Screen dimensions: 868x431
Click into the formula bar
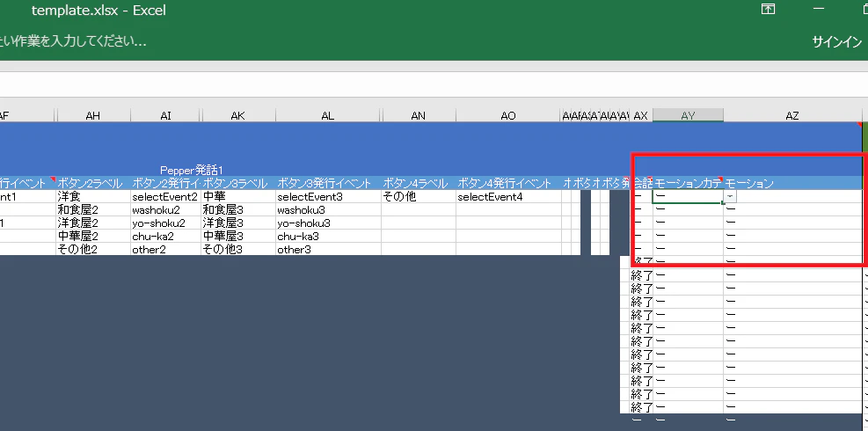tap(434, 84)
